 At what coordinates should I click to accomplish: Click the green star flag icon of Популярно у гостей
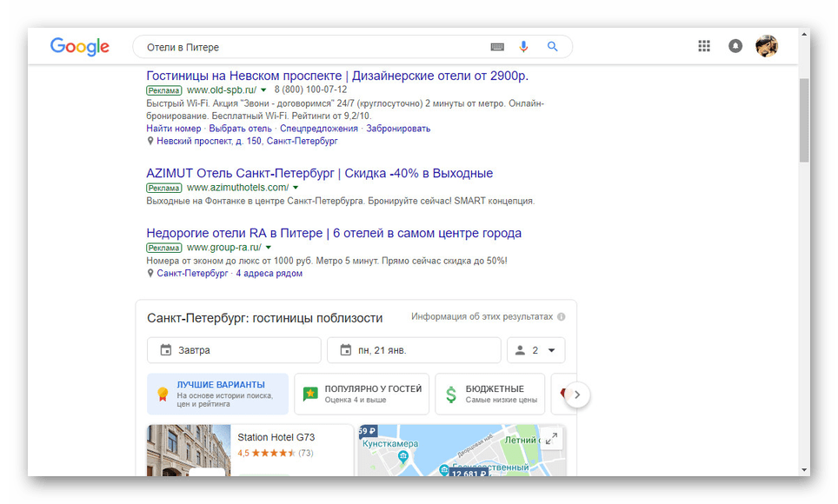point(310,395)
